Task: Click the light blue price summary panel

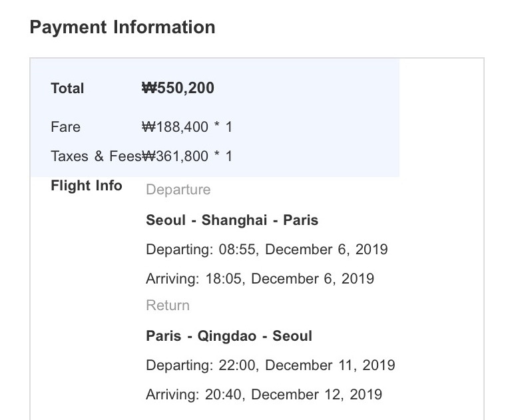Action: 215,118
